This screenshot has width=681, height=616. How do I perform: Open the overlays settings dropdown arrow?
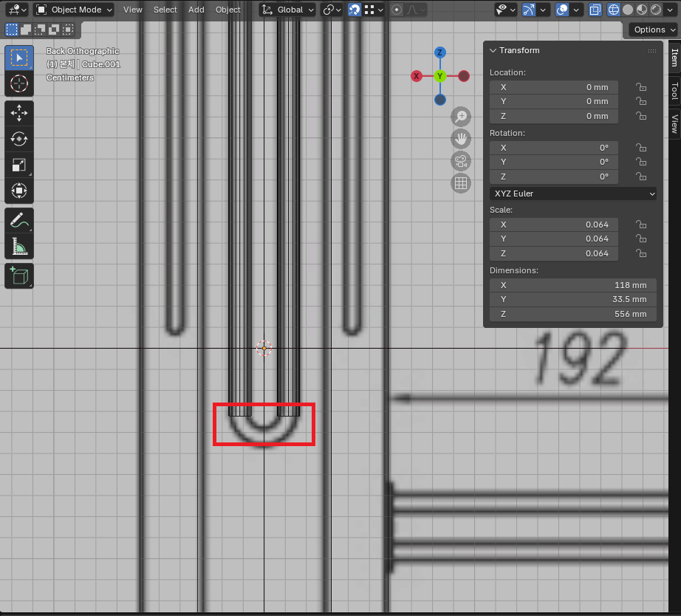click(576, 10)
